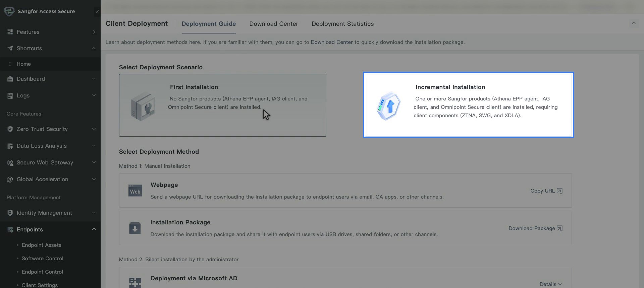The width and height of the screenshot is (644, 288).
Task: Collapse the Shortcuts section chevron
Action: tap(94, 48)
